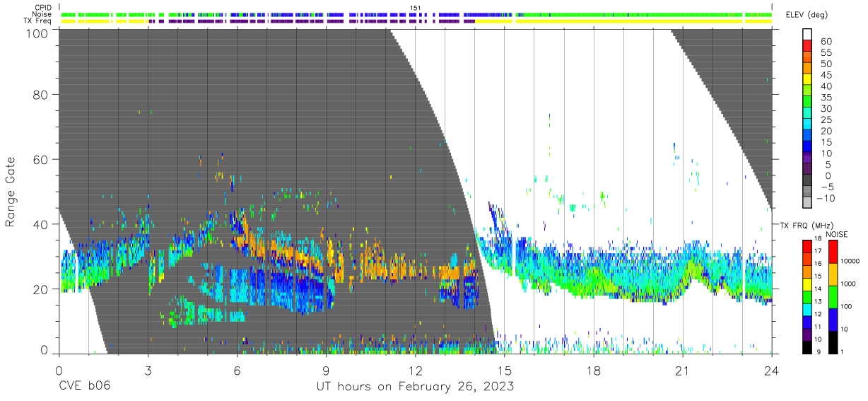Click the Noise row label above the plot
Image resolution: width=868 pixels, height=401 pixels.
pos(43,14)
